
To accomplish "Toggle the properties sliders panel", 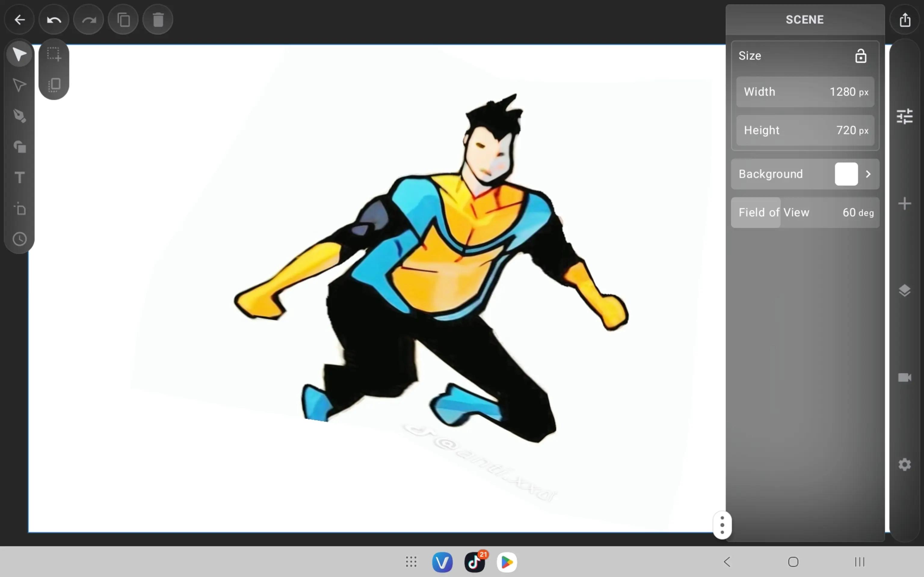I will point(904,116).
